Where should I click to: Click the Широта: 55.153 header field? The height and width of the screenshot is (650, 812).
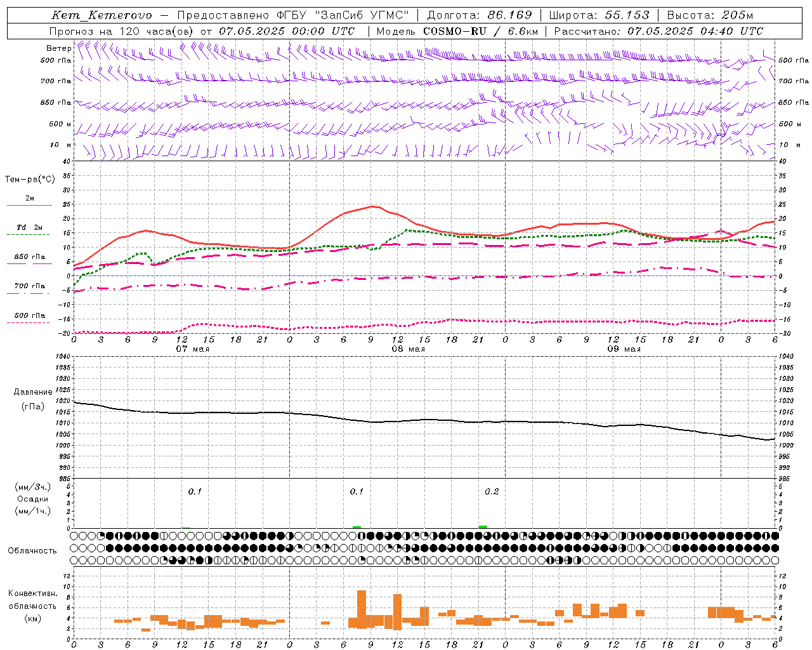(x=599, y=15)
